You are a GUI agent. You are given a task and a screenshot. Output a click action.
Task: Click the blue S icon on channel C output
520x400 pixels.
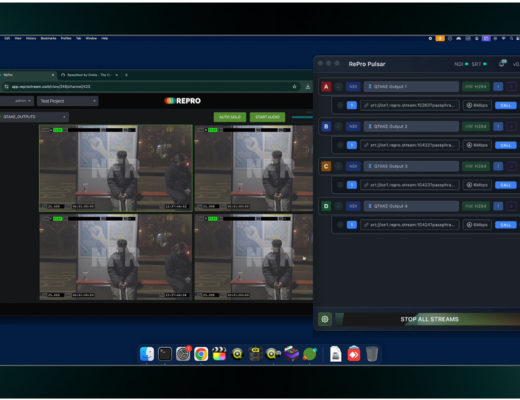coord(352,185)
